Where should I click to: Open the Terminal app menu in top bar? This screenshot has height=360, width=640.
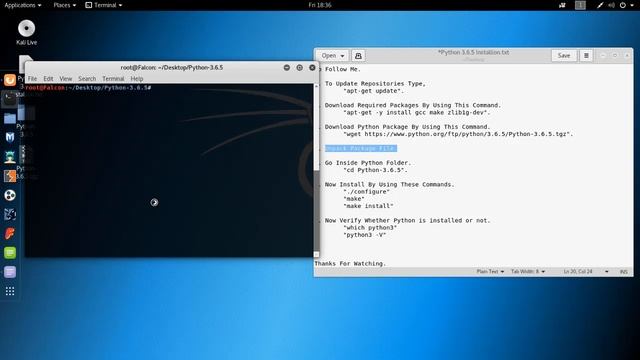click(104, 5)
